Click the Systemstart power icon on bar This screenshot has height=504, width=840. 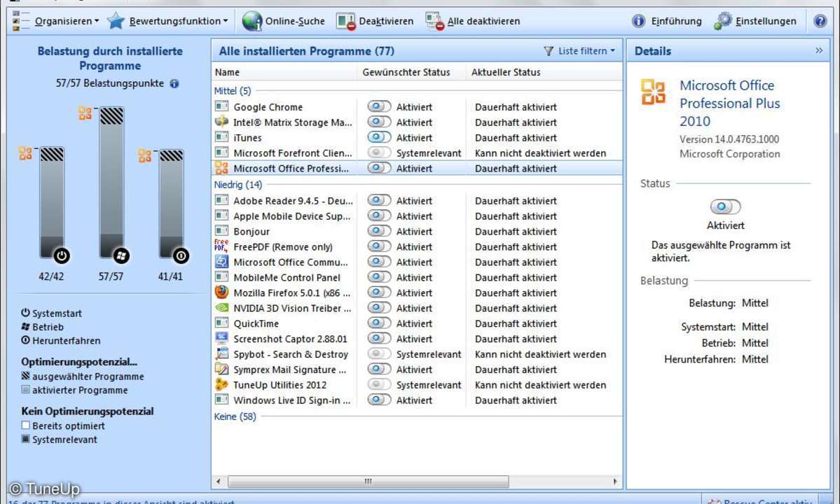pyautogui.click(x=62, y=255)
